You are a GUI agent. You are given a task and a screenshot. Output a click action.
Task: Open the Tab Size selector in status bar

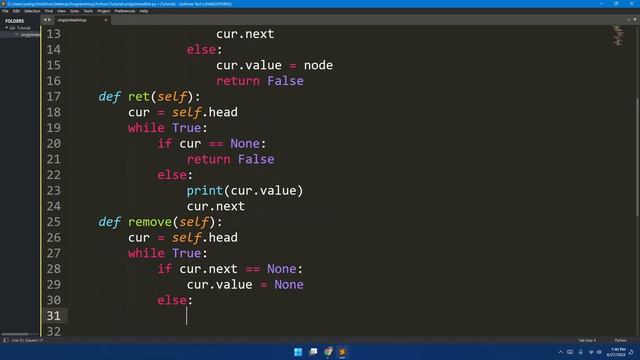tap(587, 340)
